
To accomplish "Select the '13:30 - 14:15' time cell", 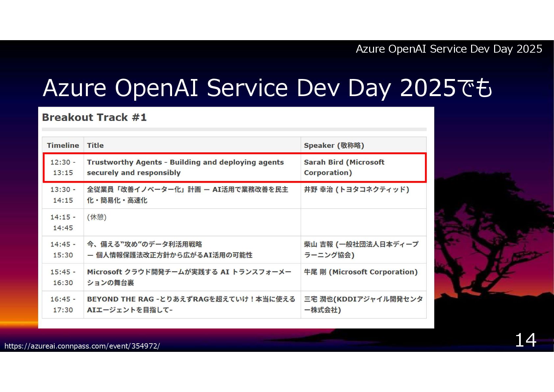I will pyautogui.click(x=63, y=195).
